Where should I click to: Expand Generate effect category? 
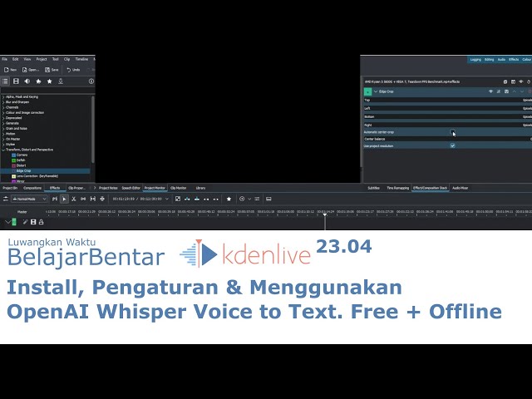3,123
